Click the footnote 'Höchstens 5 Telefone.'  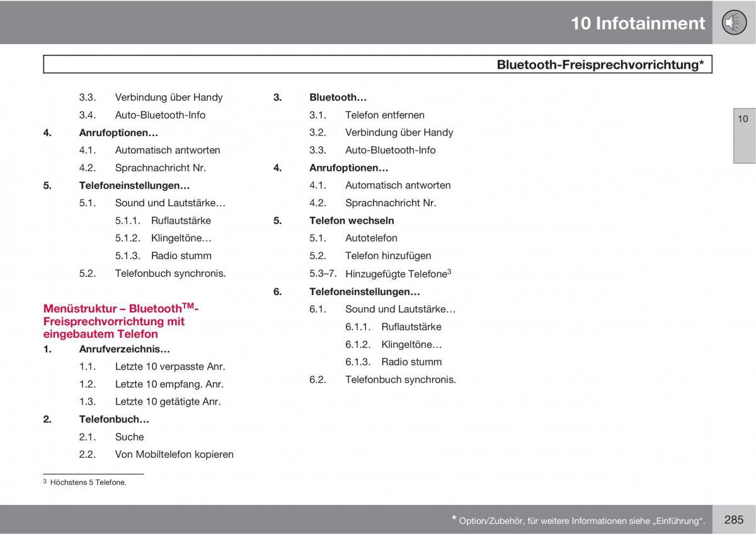[84, 482]
